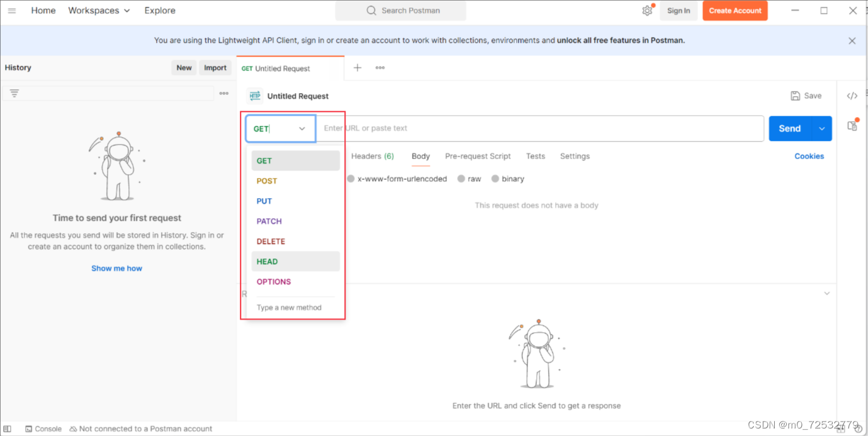Click the Sign In button
The width and height of the screenshot is (868, 436).
click(x=679, y=11)
